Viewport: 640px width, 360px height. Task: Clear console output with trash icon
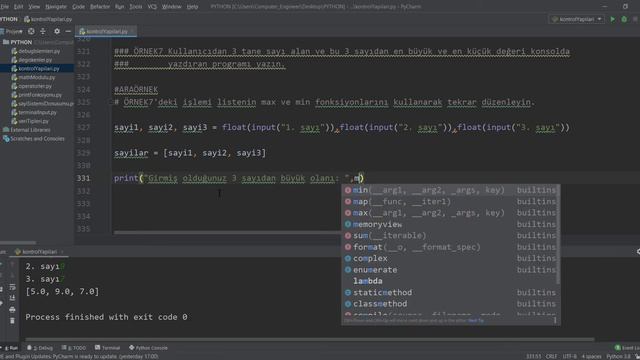[12, 321]
